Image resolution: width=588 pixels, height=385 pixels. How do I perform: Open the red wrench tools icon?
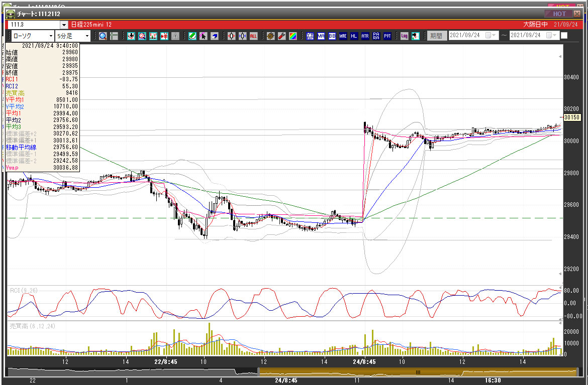coord(281,36)
